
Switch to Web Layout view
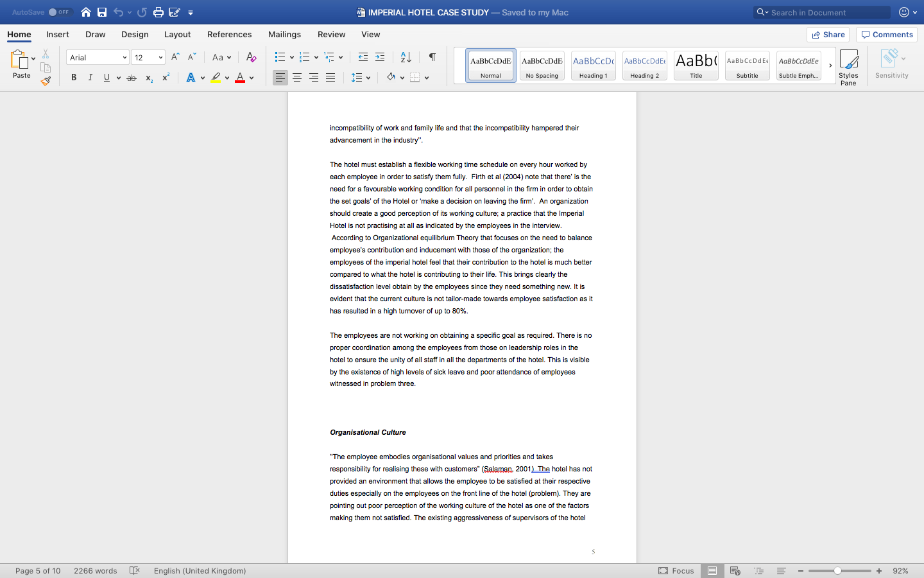point(735,570)
